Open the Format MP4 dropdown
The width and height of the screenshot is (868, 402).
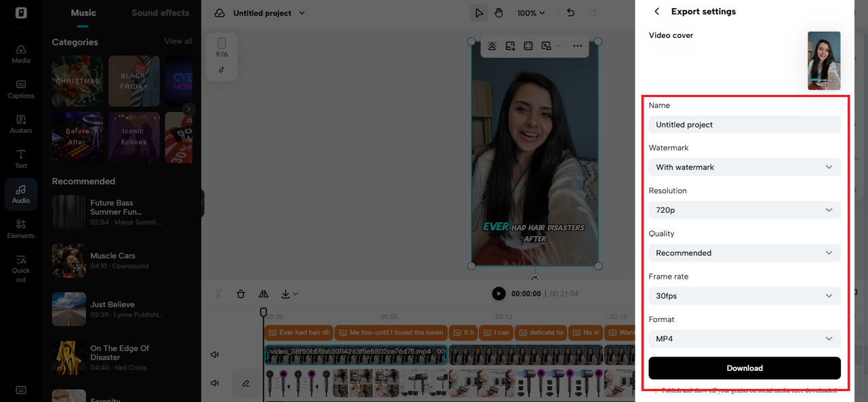(x=745, y=338)
